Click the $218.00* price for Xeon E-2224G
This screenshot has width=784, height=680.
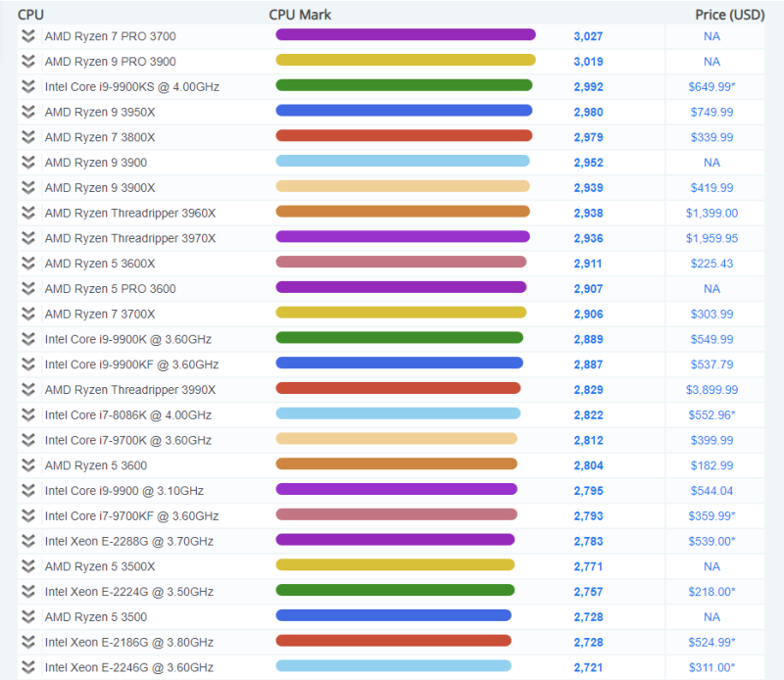[712, 592]
